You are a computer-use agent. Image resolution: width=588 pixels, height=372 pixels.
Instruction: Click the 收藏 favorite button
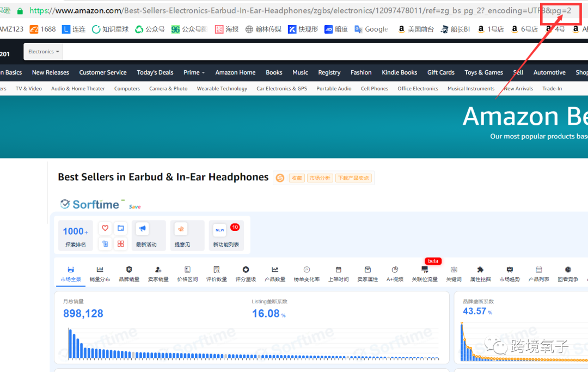coord(296,178)
